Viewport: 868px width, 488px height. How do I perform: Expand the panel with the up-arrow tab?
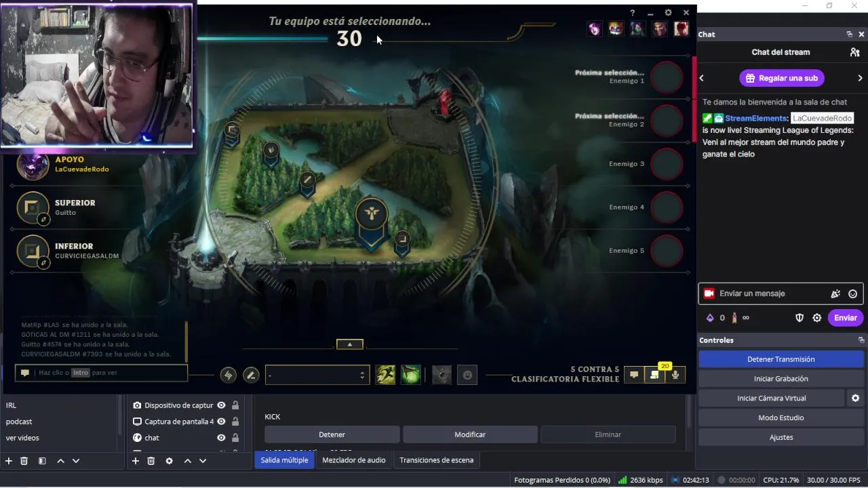350,344
